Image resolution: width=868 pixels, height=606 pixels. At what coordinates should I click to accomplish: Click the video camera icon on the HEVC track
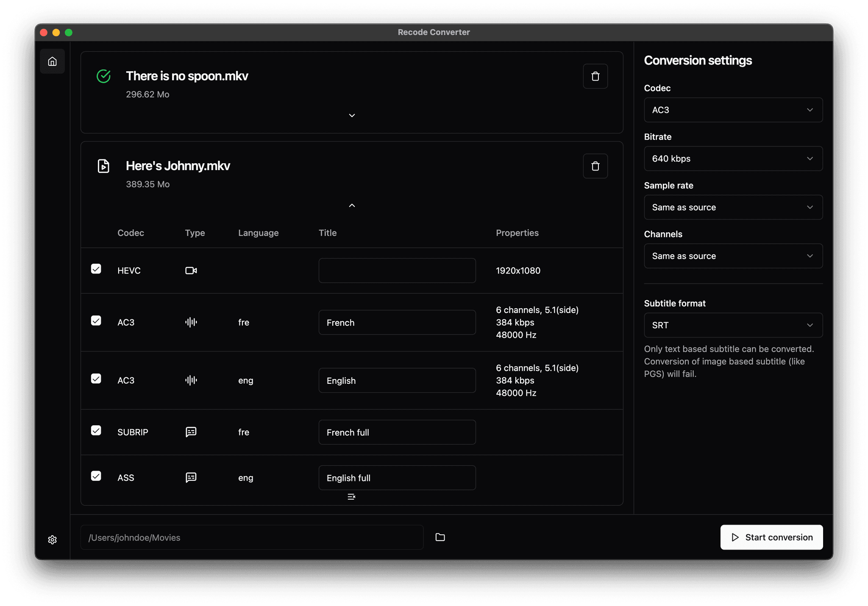[191, 270]
